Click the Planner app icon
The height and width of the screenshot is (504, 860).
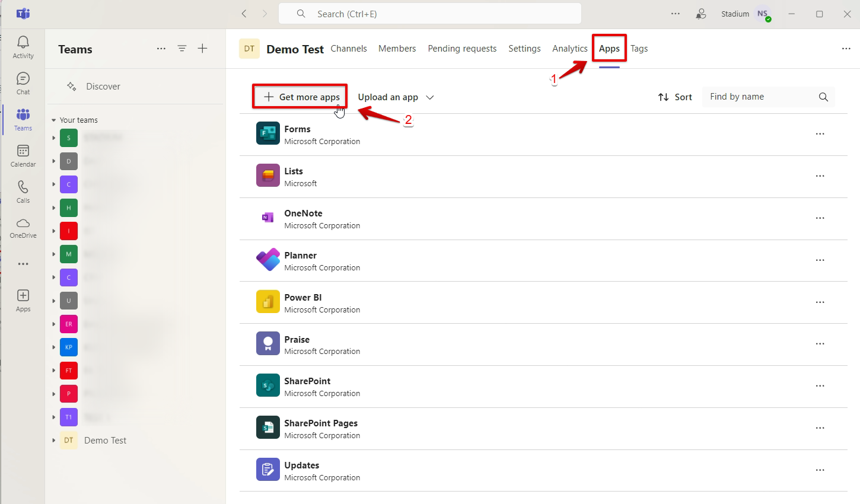pos(268,260)
